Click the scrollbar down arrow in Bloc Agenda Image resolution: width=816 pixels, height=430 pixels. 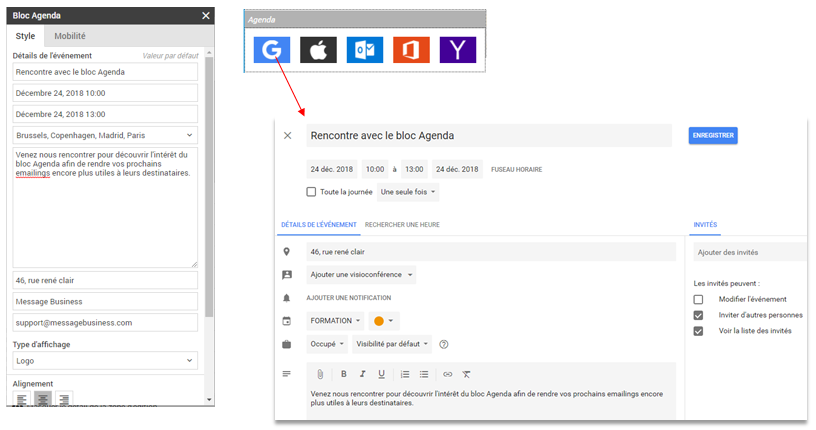point(209,400)
